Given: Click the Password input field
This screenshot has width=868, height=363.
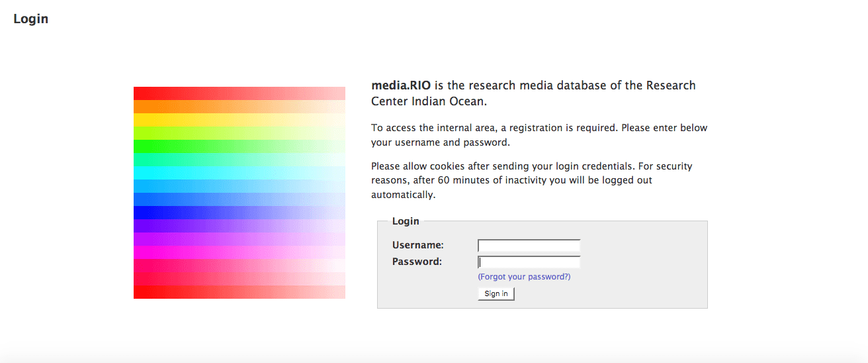Looking at the screenshot, I should pyautogui.click(x=529, y=262).
